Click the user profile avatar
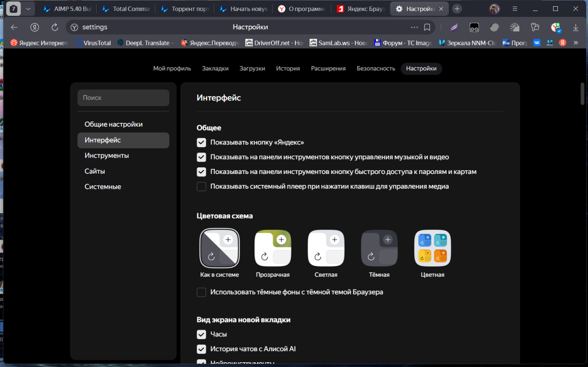The image size is (588, 367). tap(494, 9)
